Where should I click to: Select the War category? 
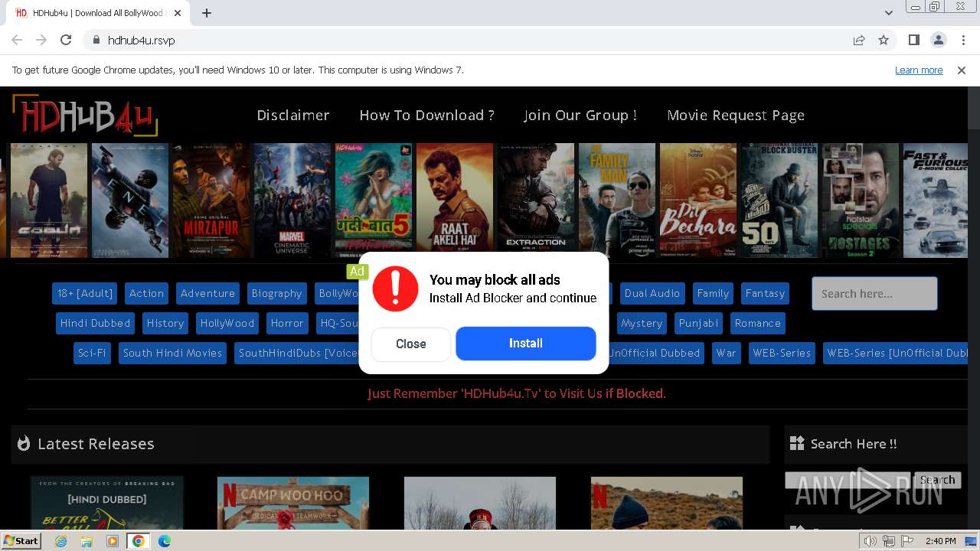(x=726, y=353)
